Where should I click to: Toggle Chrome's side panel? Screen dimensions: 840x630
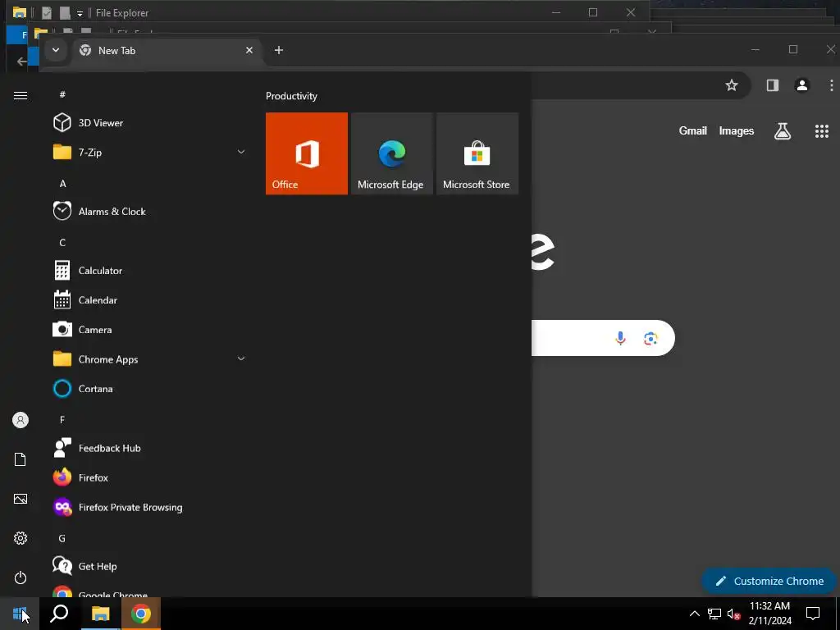(773, 85)
